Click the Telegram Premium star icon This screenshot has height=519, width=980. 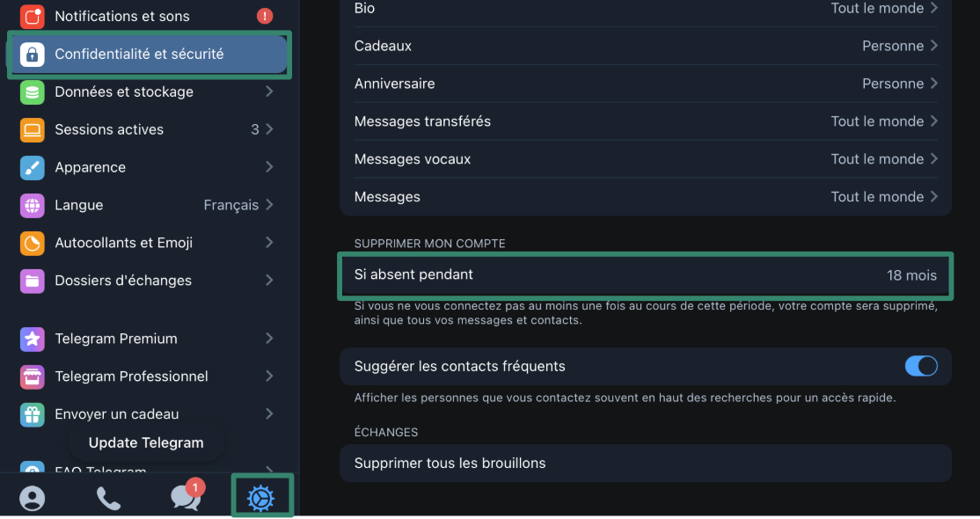pyautogui.click(x=33, y=339)
